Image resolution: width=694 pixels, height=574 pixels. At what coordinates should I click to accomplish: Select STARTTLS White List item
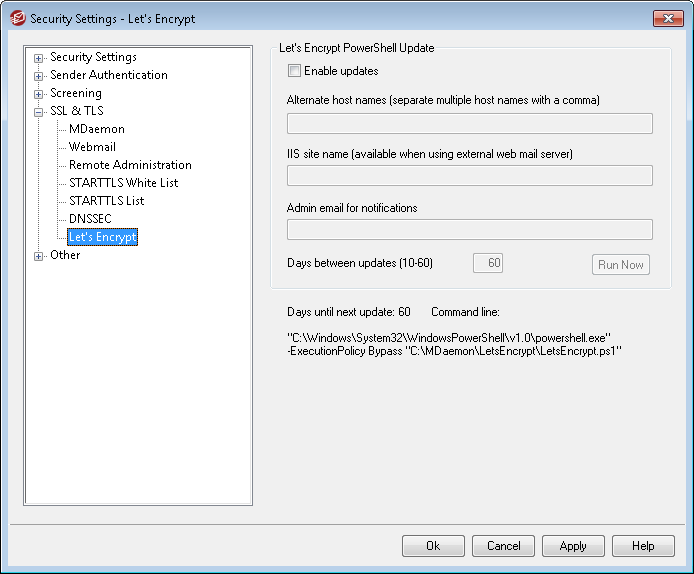(x=123, y=183)
